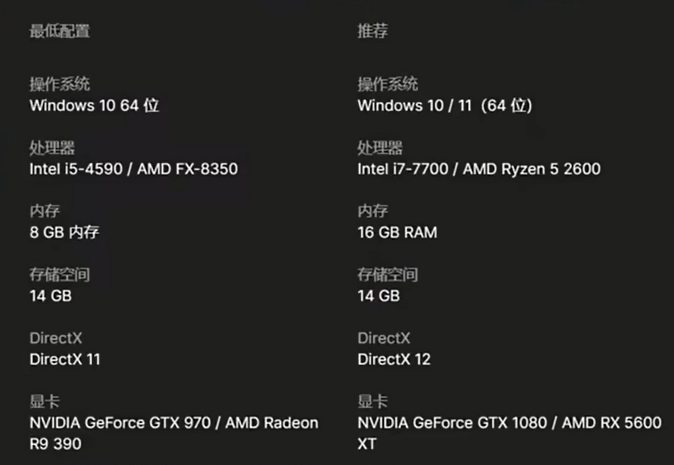The width and height of the screenshot is (674, 465).
Task: Click the minimum 操作系统 label
Action: (x=60, y=84)
